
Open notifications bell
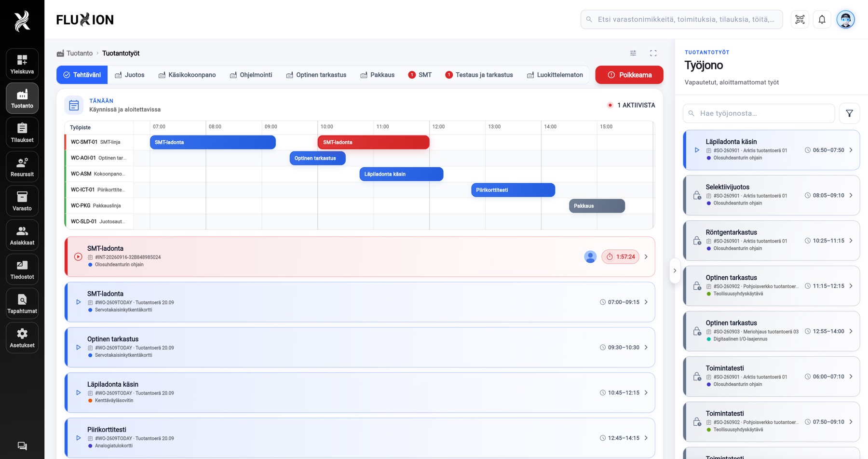[x=822, y=19]
